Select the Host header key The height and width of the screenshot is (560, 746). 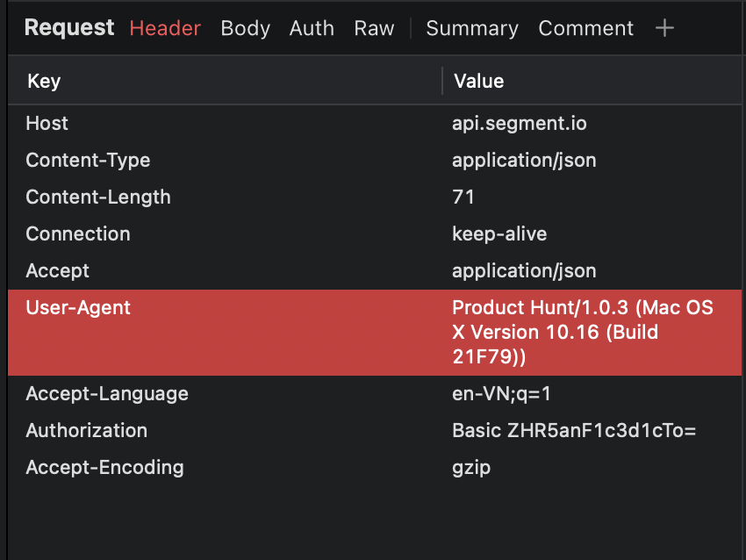tap(47, 123)
